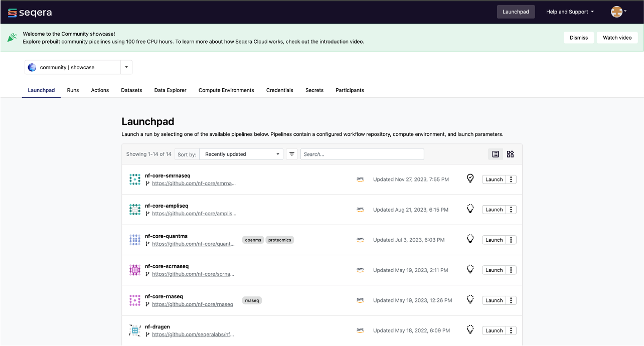Open the Credentials tab

[x=280, y=90]
